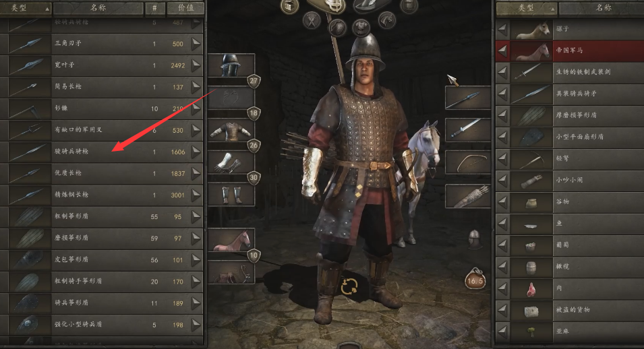
Task: Select the equipped bow weapon slot
Action: coord(468,162)
